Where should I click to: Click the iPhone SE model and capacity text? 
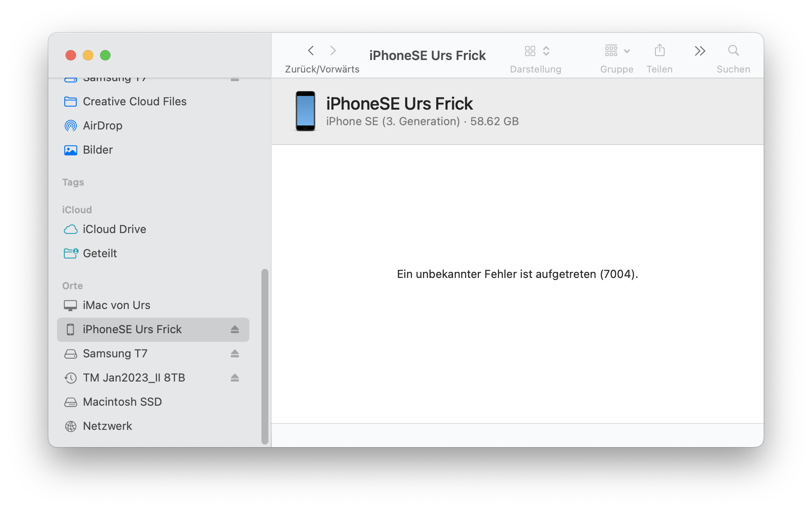(x=422, y=121)
